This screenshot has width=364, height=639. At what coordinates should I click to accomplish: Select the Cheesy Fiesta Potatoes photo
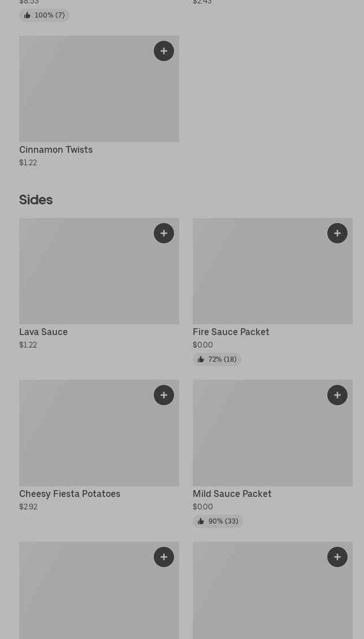pos(99,433)
